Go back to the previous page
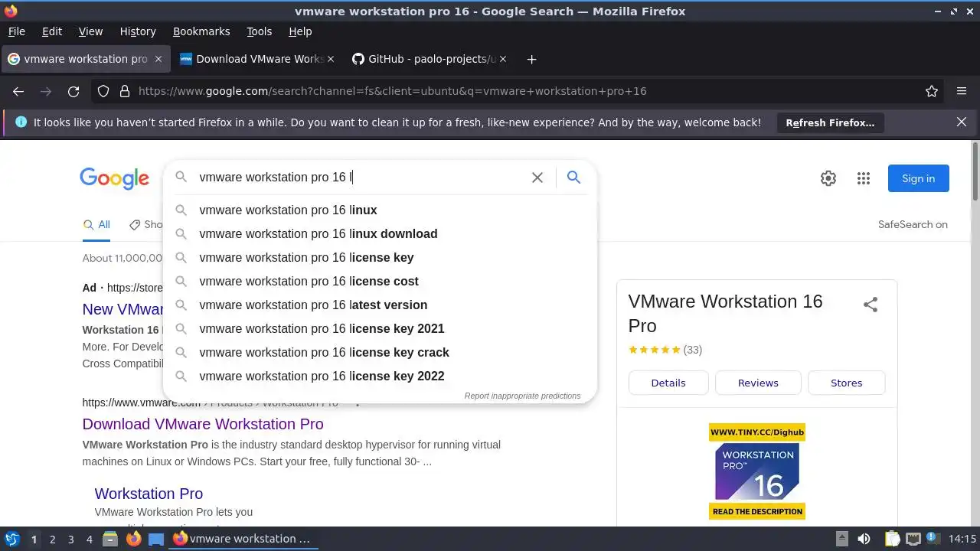This screenshot has height=551, width=980. pos(18,91)
